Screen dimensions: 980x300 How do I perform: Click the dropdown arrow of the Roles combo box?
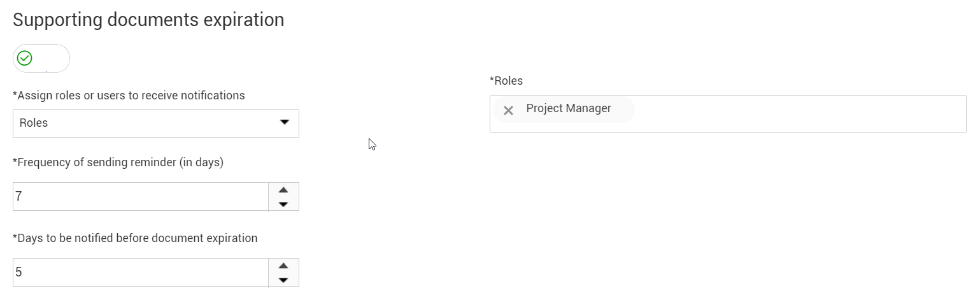[x=285, y=122]
